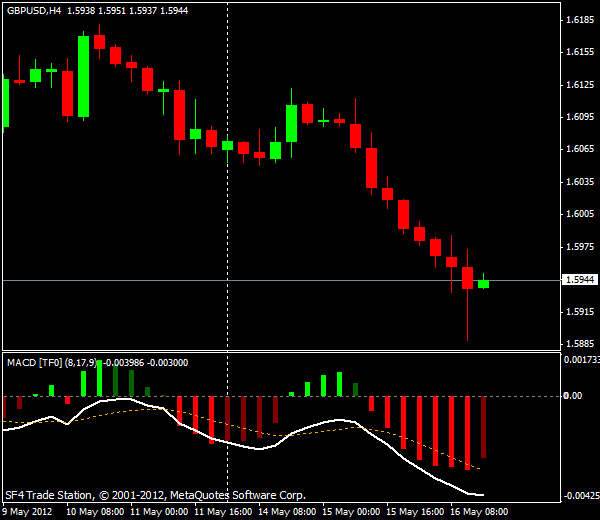Screen dimensions: 600x520
Task: Click the 15 May 16:00 time label
Action: tap(415, 512)
